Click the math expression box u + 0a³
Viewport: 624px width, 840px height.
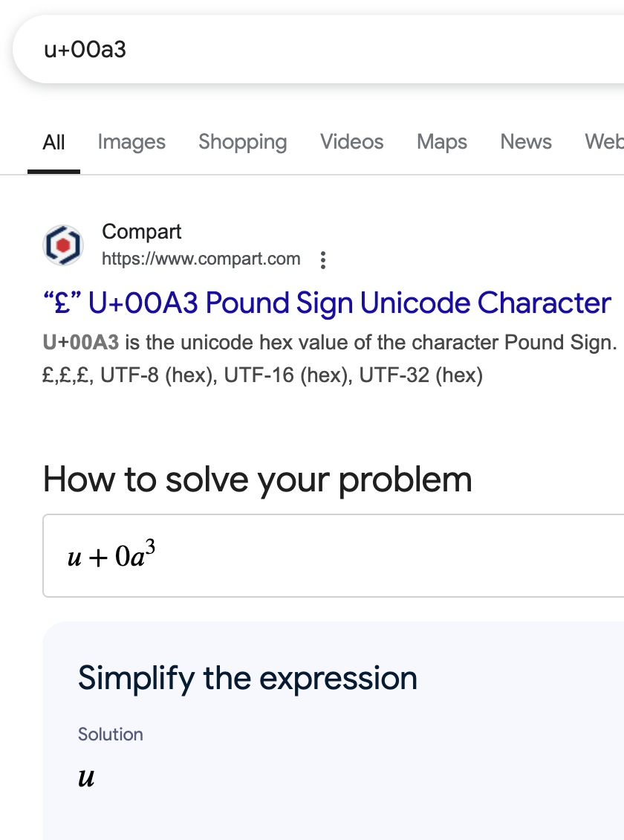pos(333,555)
